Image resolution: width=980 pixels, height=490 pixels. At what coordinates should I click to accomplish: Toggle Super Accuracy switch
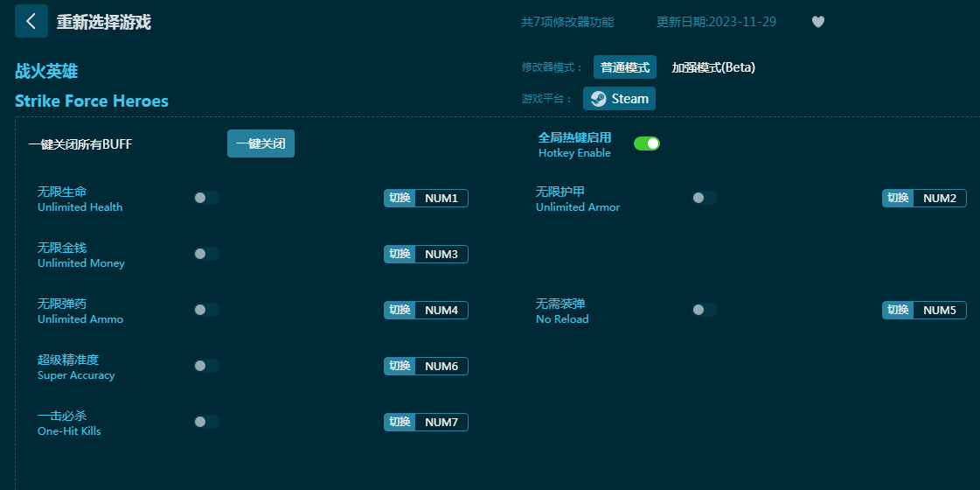(x=205, y=366)
